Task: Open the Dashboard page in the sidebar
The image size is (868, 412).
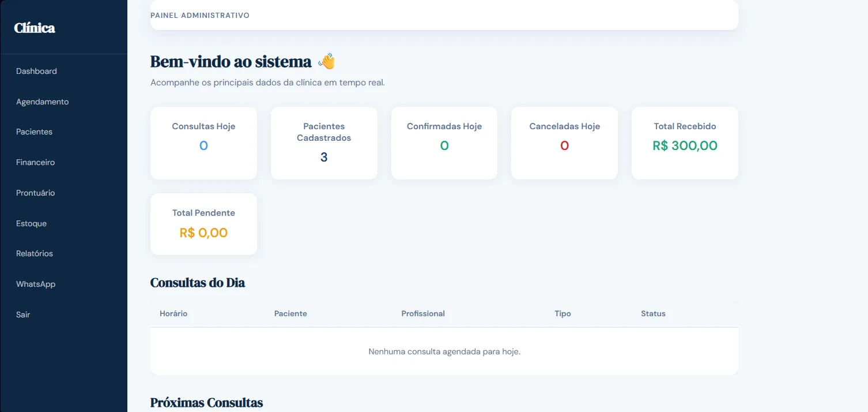Action: pyautogui.click(x=36, y=71)
